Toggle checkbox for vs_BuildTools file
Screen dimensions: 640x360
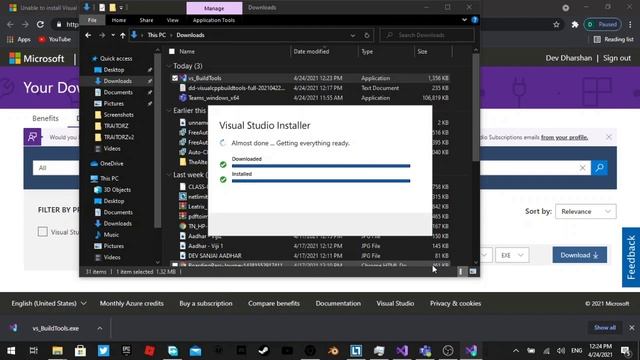pos(175,78)
